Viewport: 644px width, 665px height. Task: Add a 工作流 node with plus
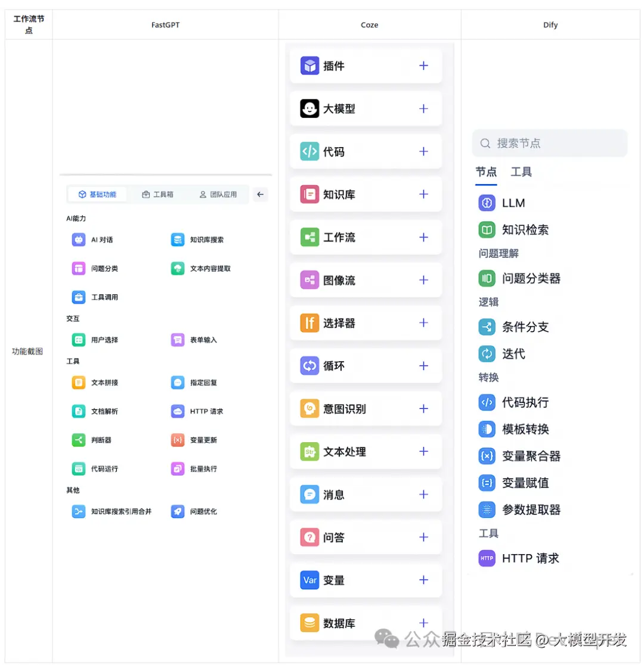click(424, 237)
